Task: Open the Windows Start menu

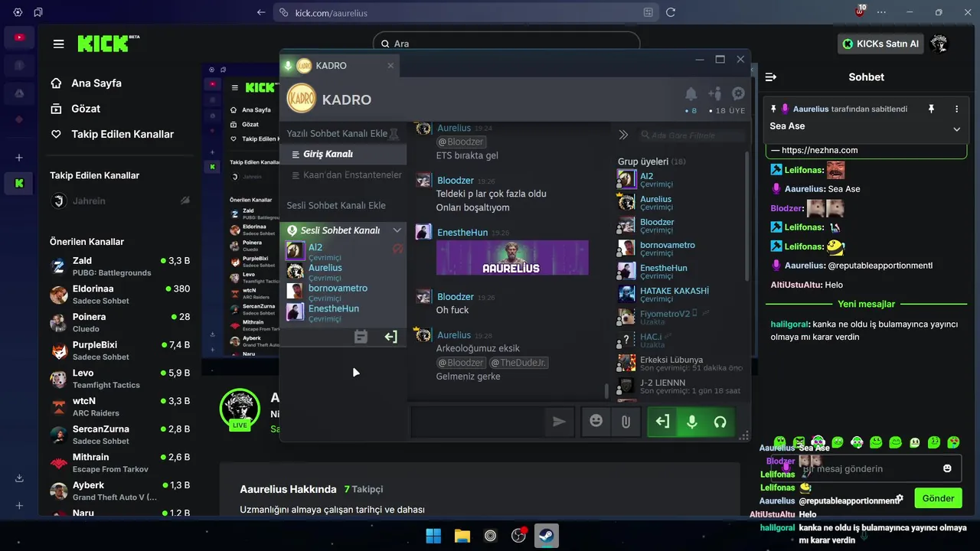Action: pos(433,536)
